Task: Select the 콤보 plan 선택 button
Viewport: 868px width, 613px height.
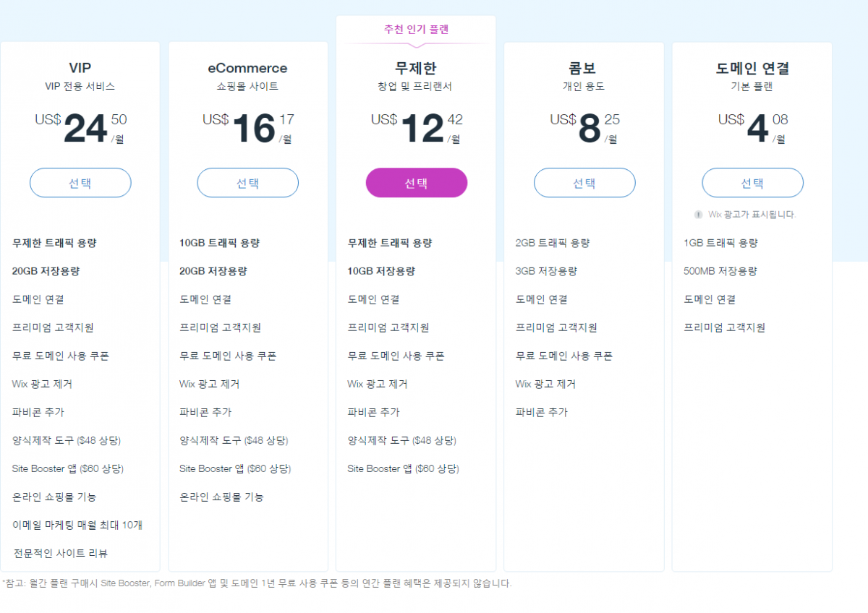Action: point(584,183)
